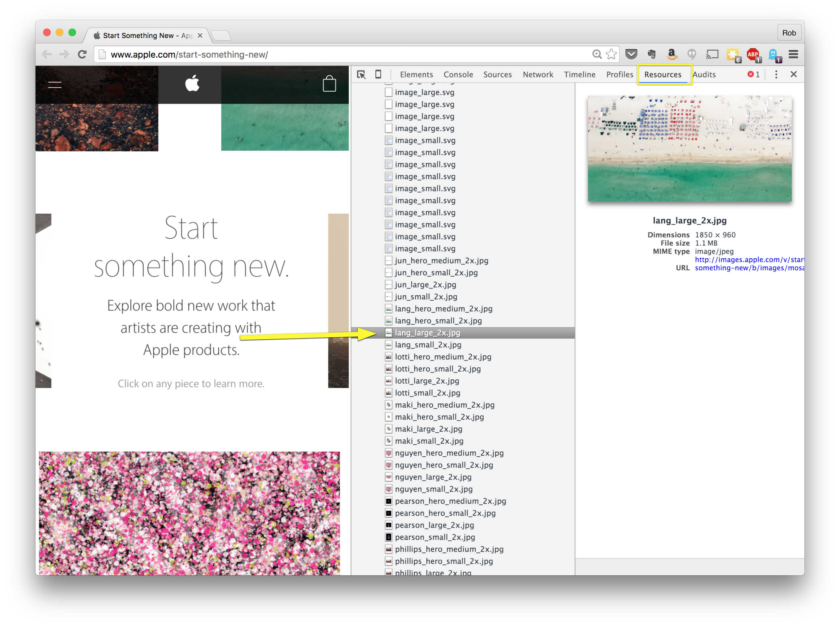The width and height of the screenshot is (840, 626).
Task: Click the beach image preview thumbnail
Action: click(x=689, y=148)
